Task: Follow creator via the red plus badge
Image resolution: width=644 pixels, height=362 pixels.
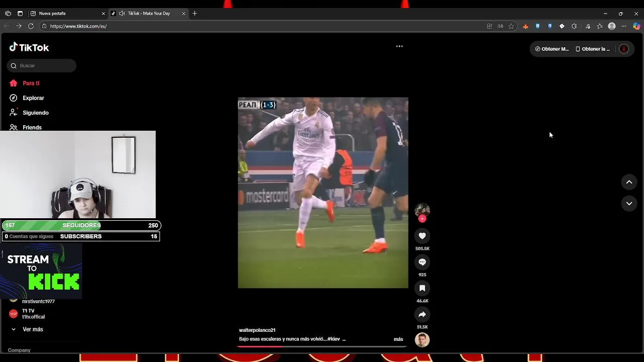Action: coord(422,219)
